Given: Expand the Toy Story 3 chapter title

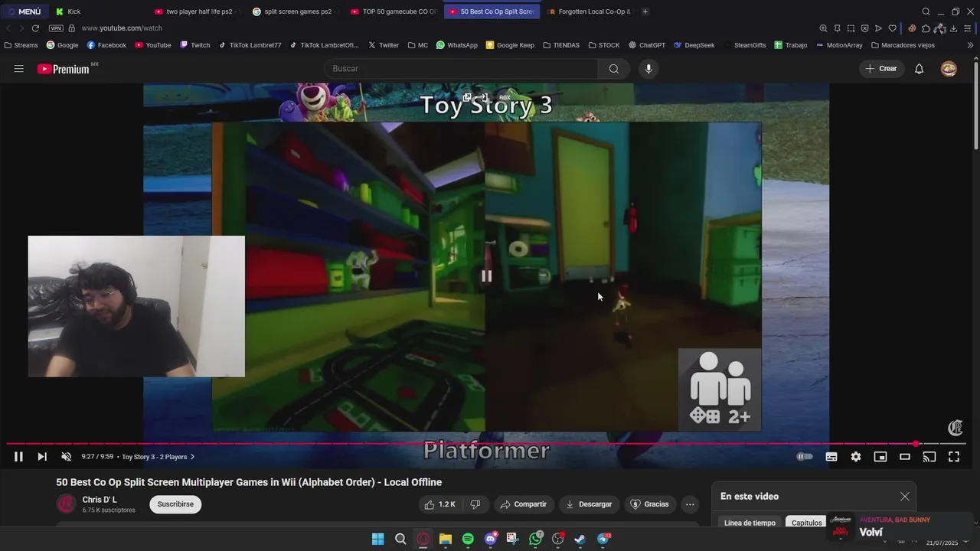Looking at the screenshot, I should (158, 457).
